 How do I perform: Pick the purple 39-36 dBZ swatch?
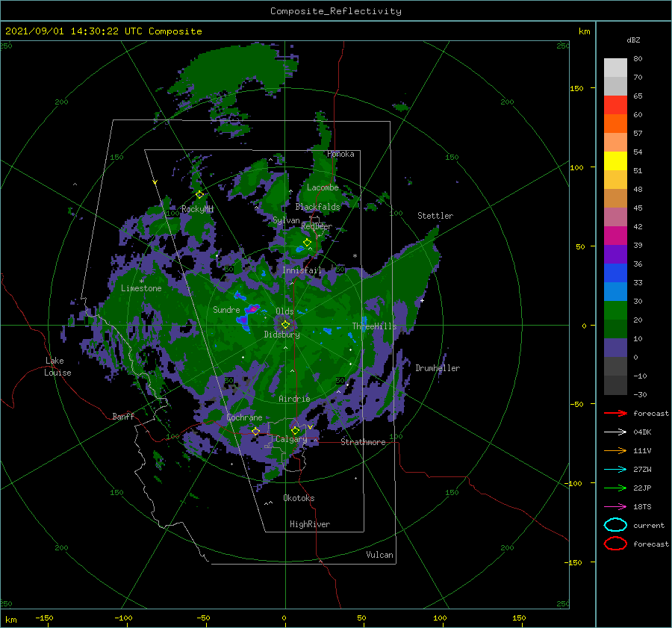615,255
